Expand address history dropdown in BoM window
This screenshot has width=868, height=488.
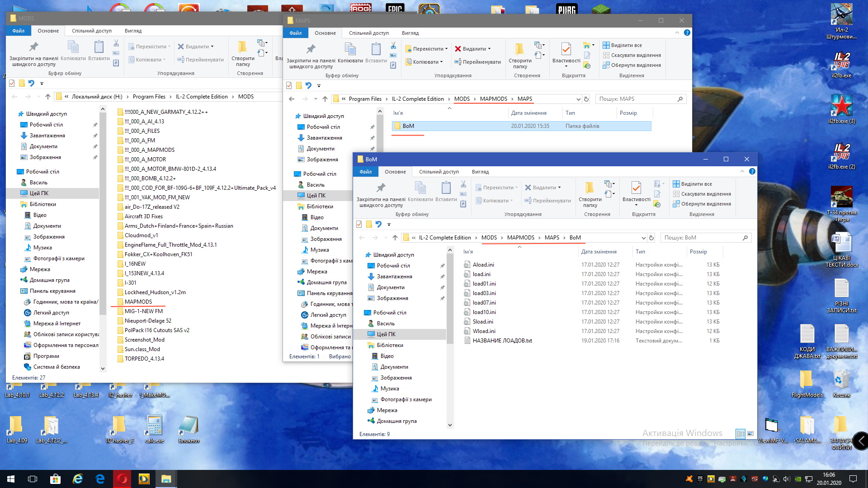pos(643,238)
